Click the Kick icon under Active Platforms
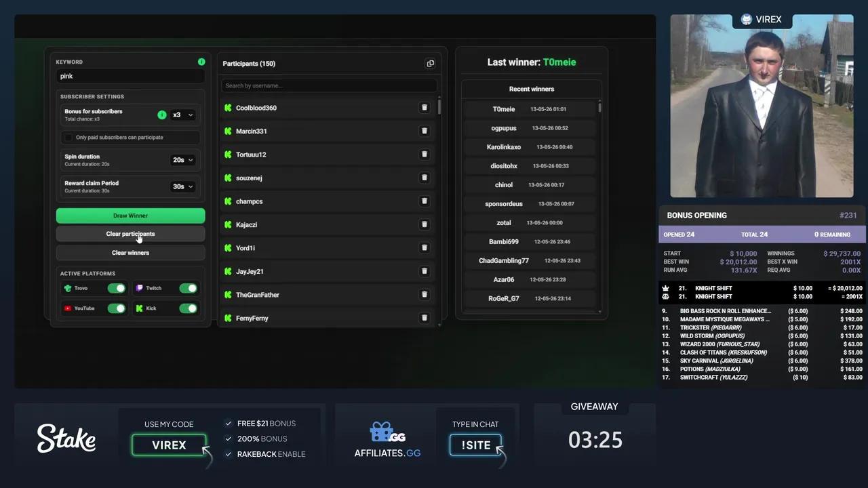 coord(140,308)
